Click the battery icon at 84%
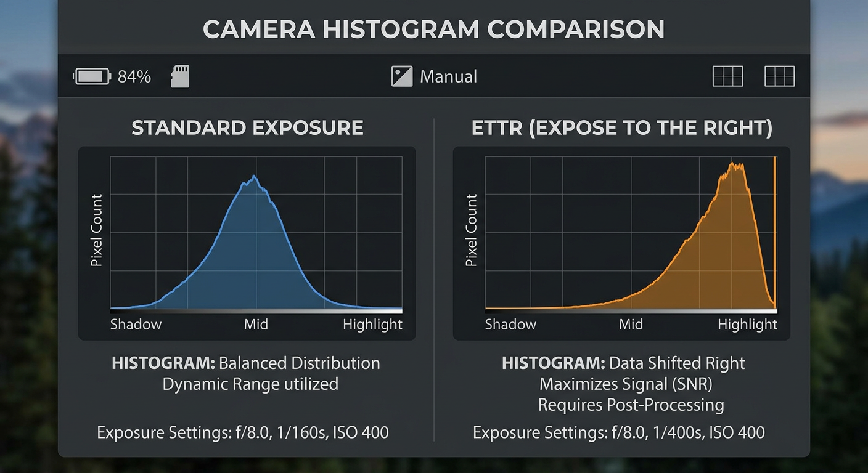This screenshot has height=473, width=868. click(92, 76)
